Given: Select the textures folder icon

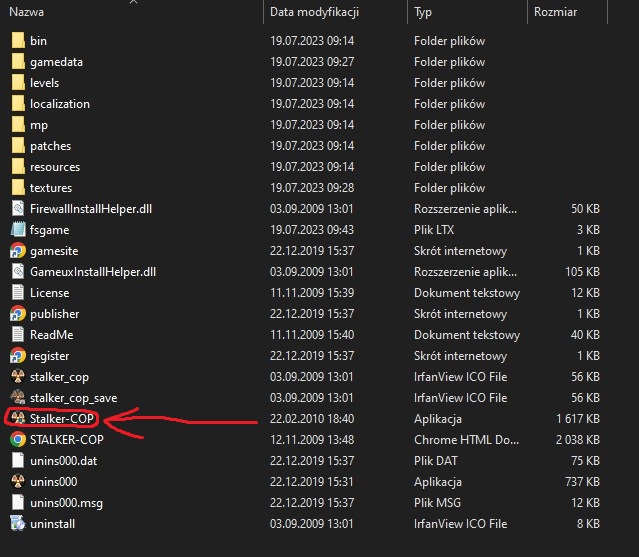Looking at the screenshot, I should point(18,188).
